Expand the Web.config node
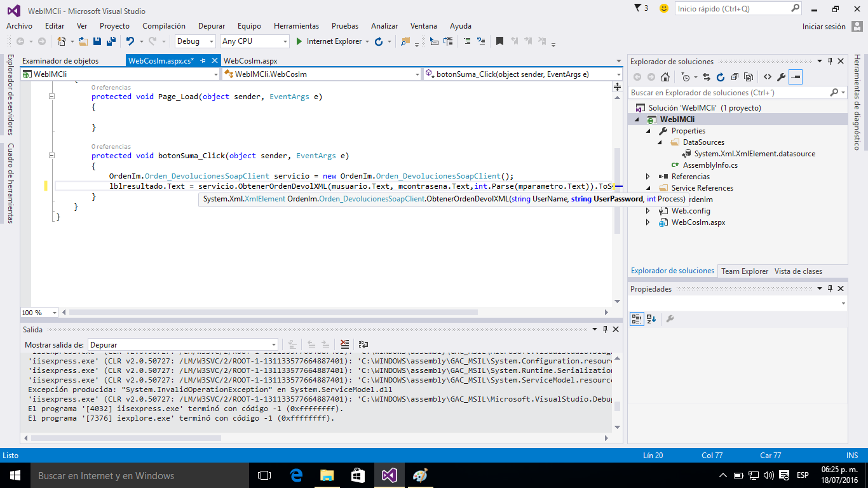Screen dimensions: 868x488 pos(648,211)
